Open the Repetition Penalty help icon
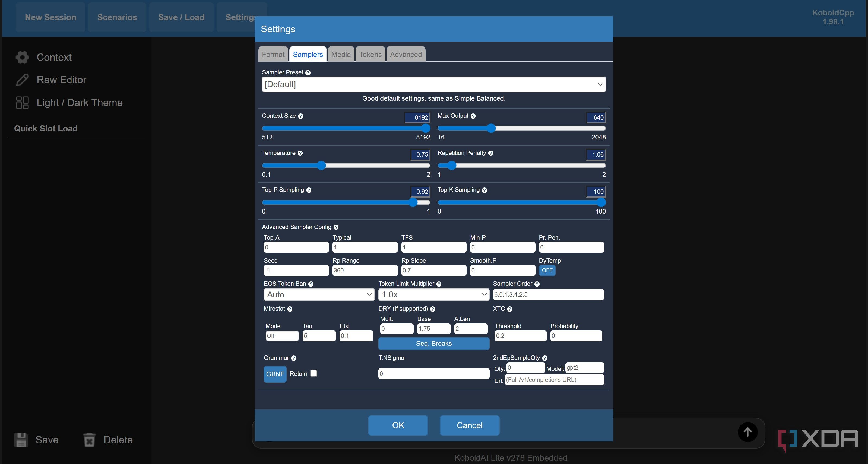 (491, 153)
